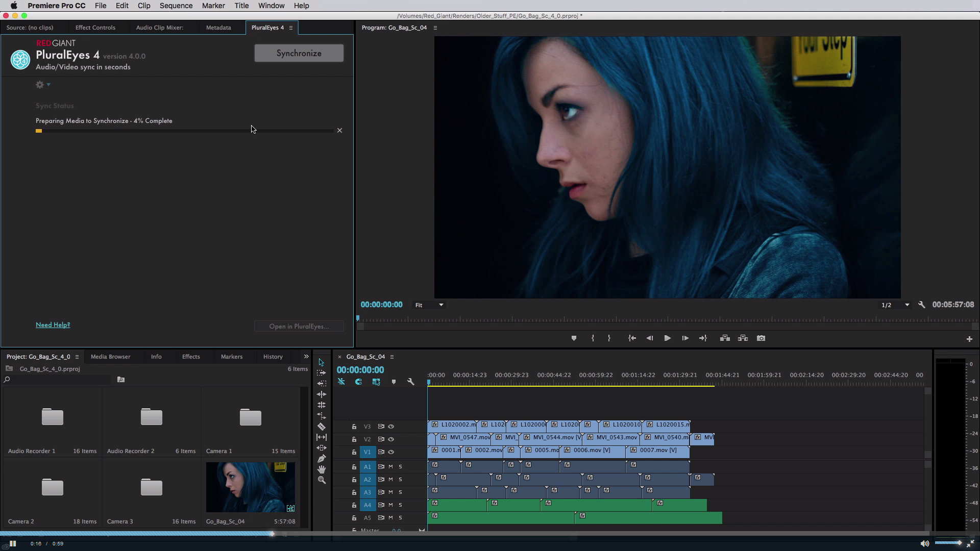Viewport: 980px width, 551px height.
Task: Click the Add Marker icon in Program monitor
Action: pos(574,338)
